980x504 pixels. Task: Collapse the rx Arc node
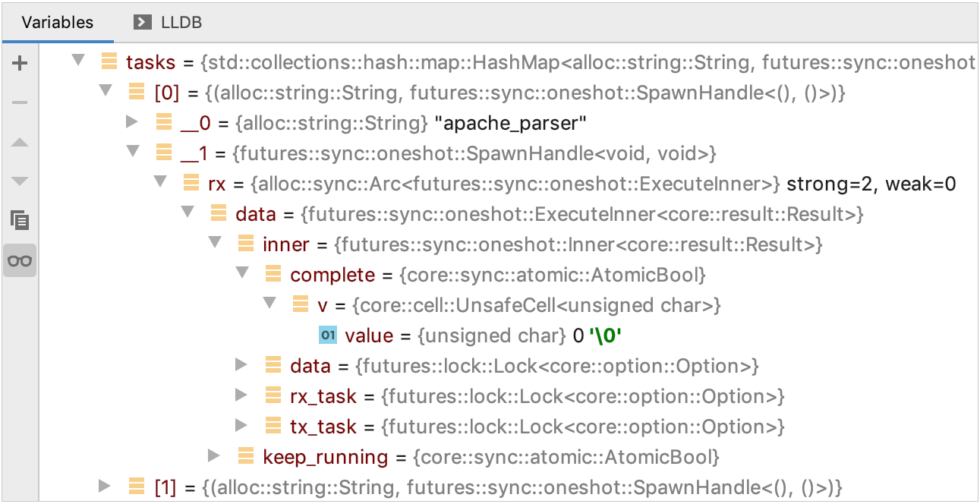tap(159, 181)
